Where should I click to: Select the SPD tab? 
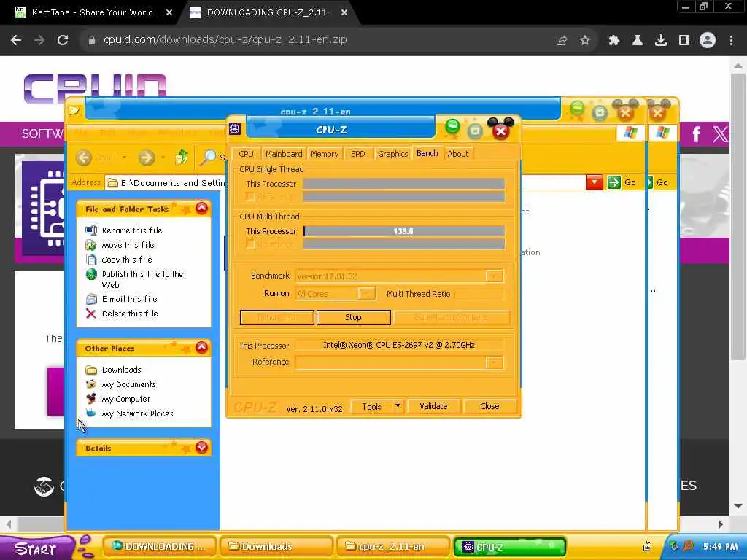(357, 154)
